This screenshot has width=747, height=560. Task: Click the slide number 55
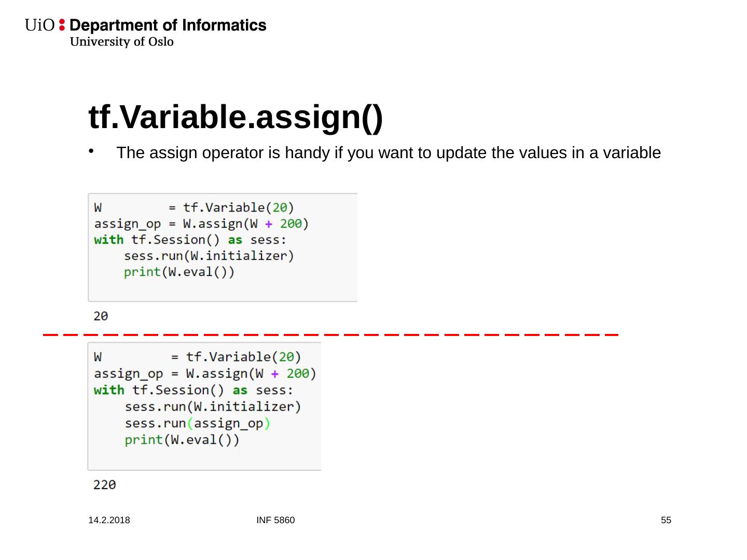tap(666, 520)
